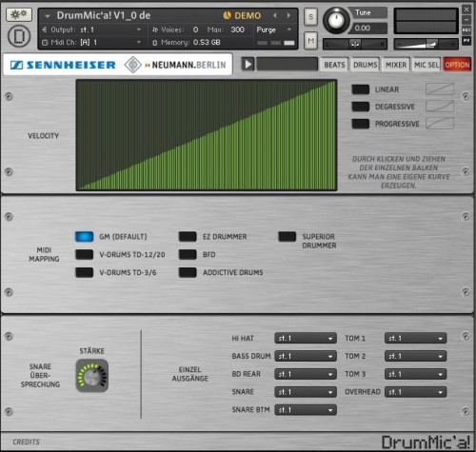Go to previous instrument arrow
Viewport: 476px width, 452px height.
click(275, 15)
